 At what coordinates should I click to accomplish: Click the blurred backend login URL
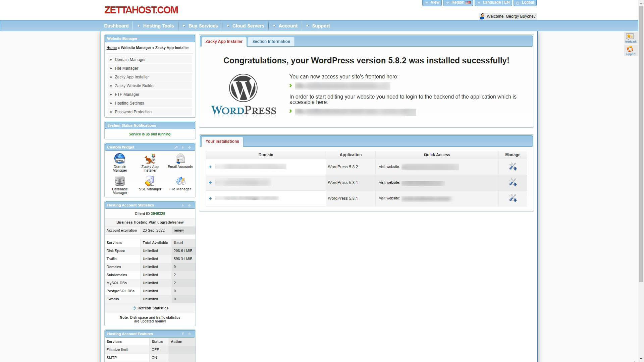tap(355, 112)
